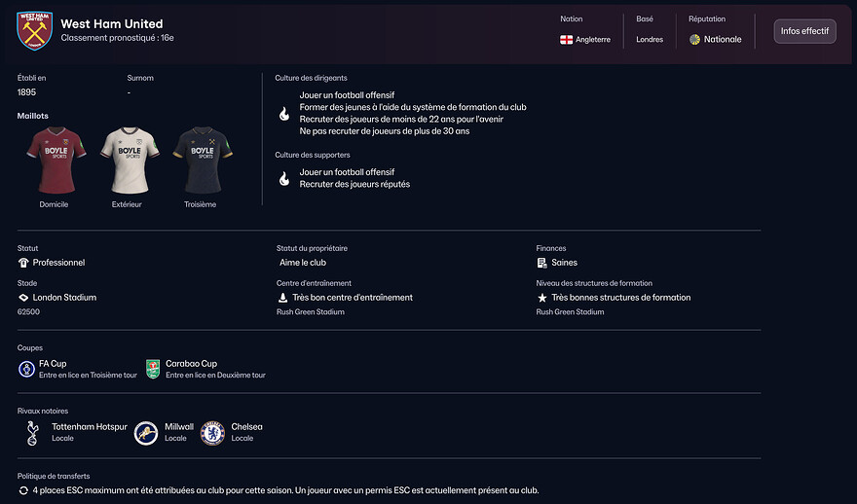857x504 pixels.
Task: Open the Carabao Cup competition logo
Action: coord(153,369)
